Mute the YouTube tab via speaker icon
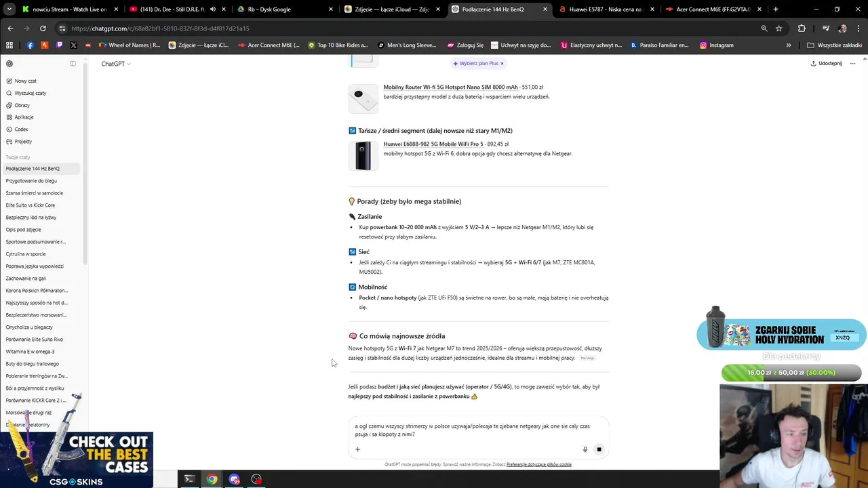Screen dimensions: 868x488 coord(213,9)
